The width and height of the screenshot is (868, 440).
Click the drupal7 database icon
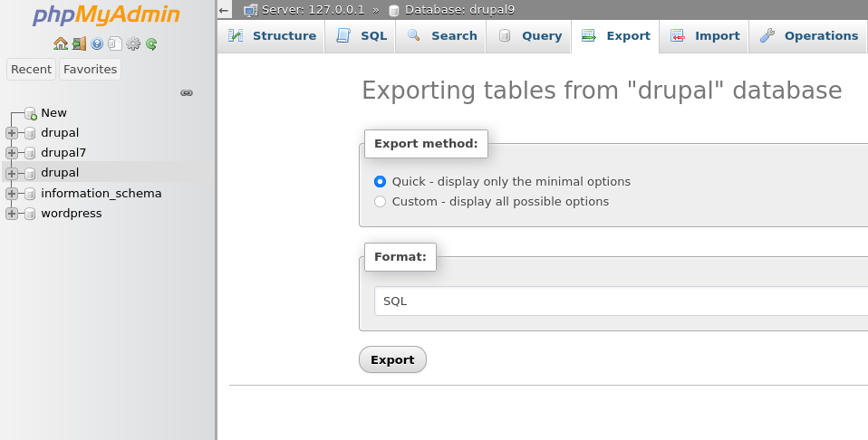pyautogui.click(x=30, y=153)
